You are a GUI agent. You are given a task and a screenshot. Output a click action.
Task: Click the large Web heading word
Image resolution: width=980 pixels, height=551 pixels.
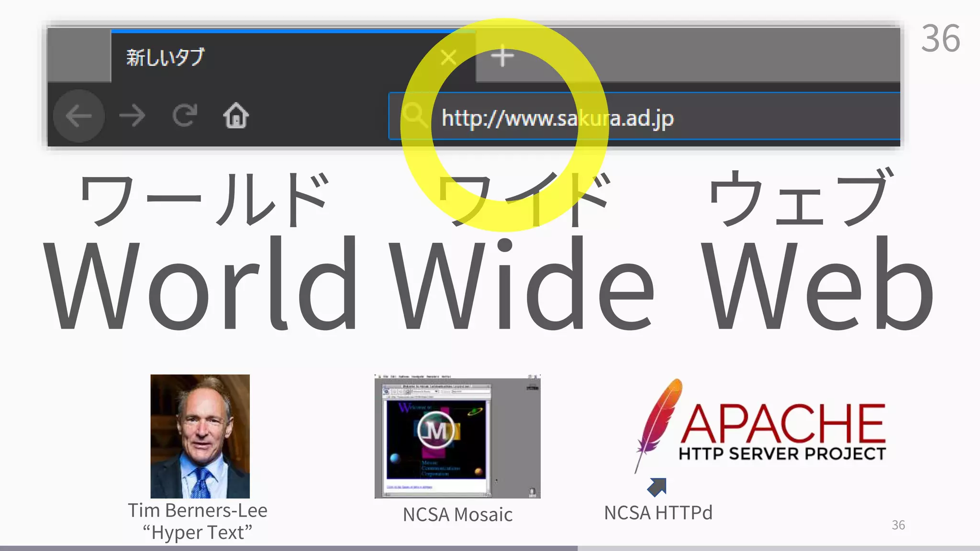[x=817, y=284]
